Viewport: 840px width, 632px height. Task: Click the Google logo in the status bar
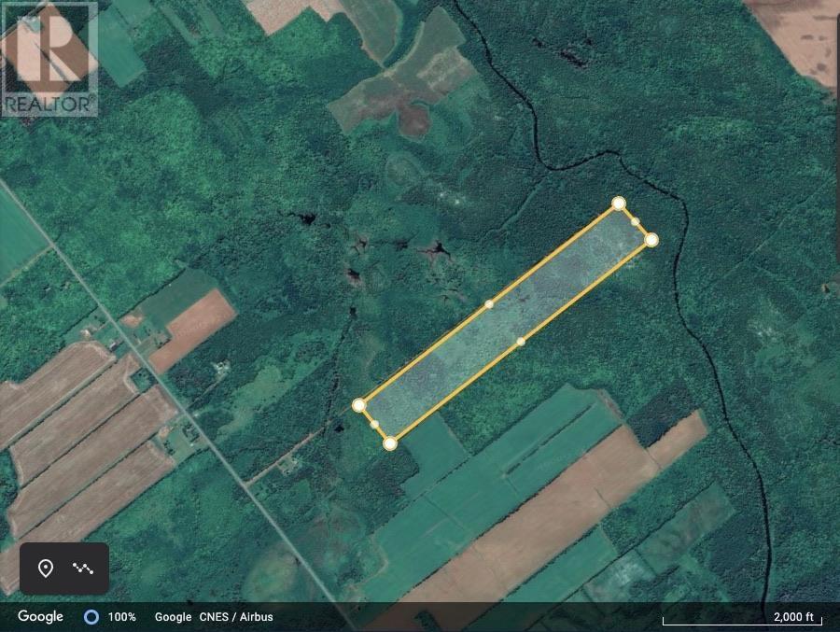tap(41, 617)
